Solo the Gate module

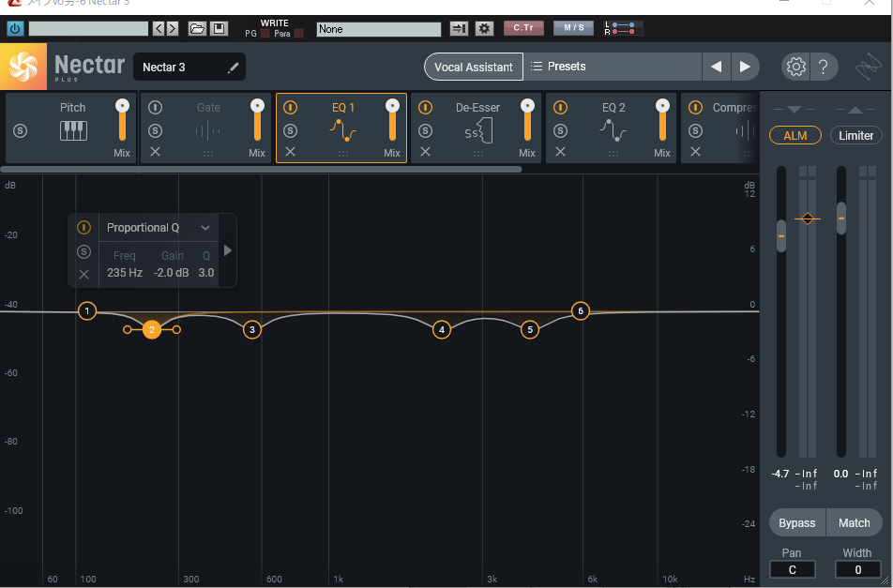click(155, 131)
